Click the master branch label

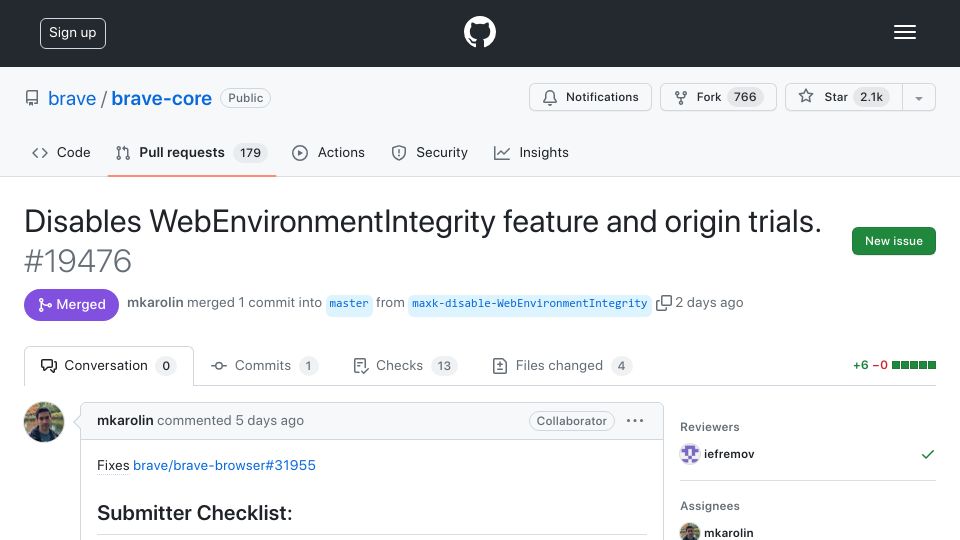(x=349, y=304)
